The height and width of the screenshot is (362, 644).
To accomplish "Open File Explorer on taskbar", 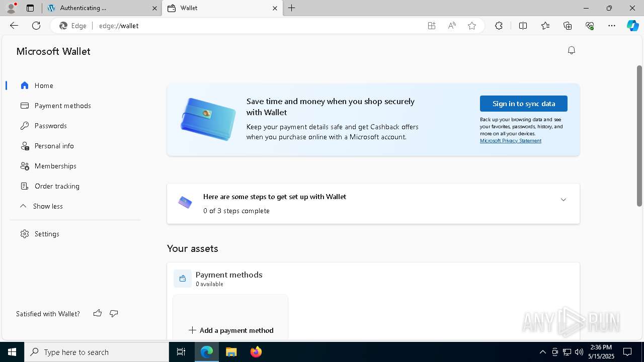I will (231, 352).
